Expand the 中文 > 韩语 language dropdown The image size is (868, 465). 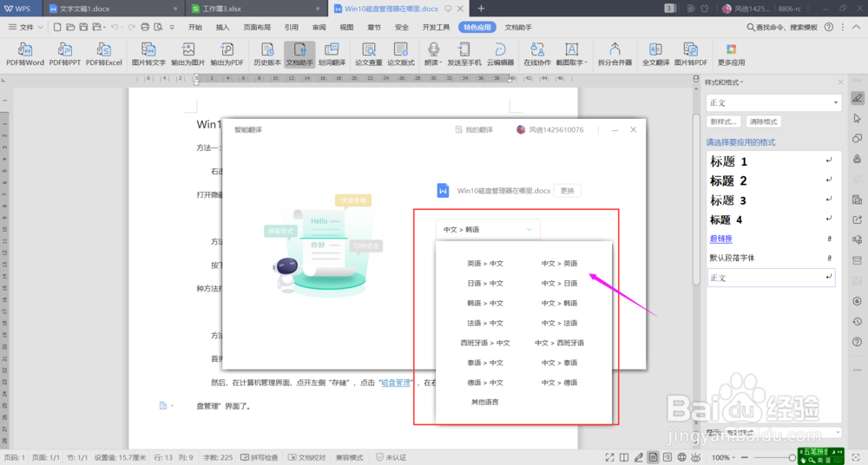click(x=488, y=229)
